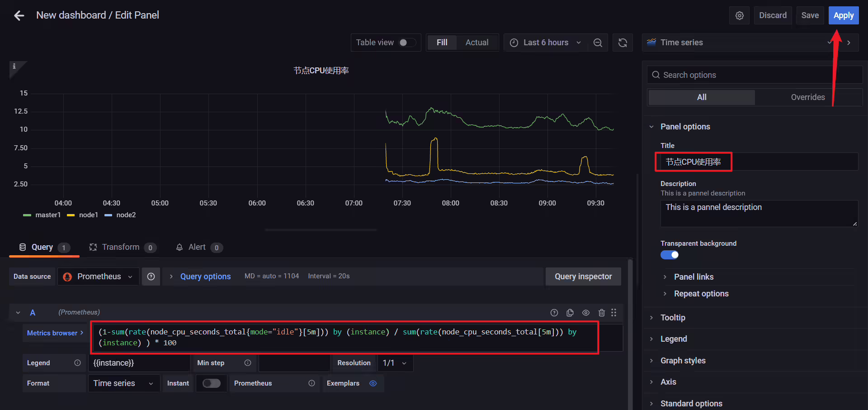Image resolution: width=868 pixels, height=410 pixels.
Task: Enable the Instant query switch
Action: pos(212,383)
